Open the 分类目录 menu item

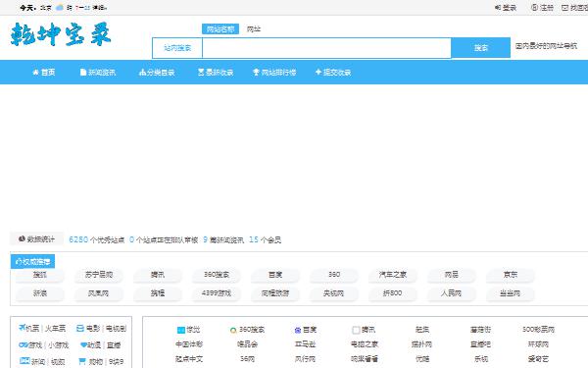[157, 72]
